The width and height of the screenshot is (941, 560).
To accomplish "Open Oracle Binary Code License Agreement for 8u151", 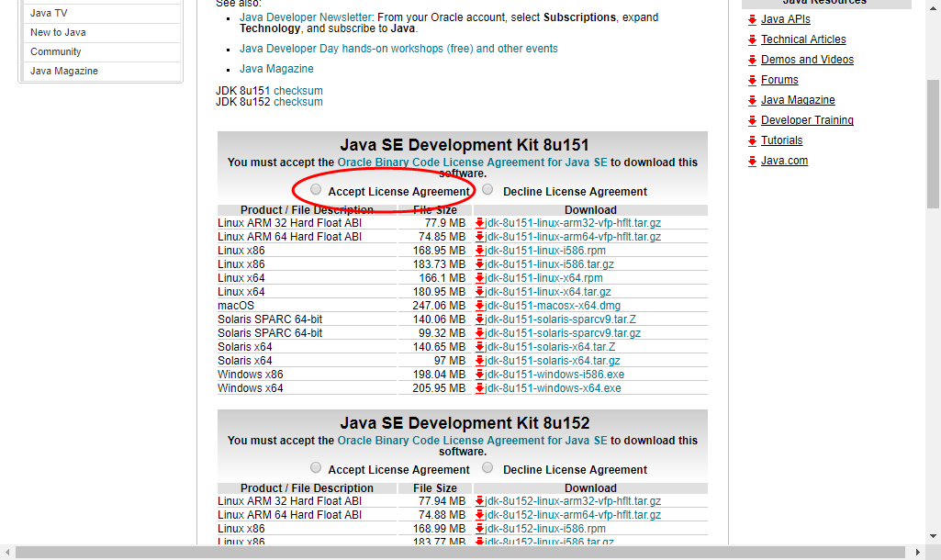I will [472, 162].
